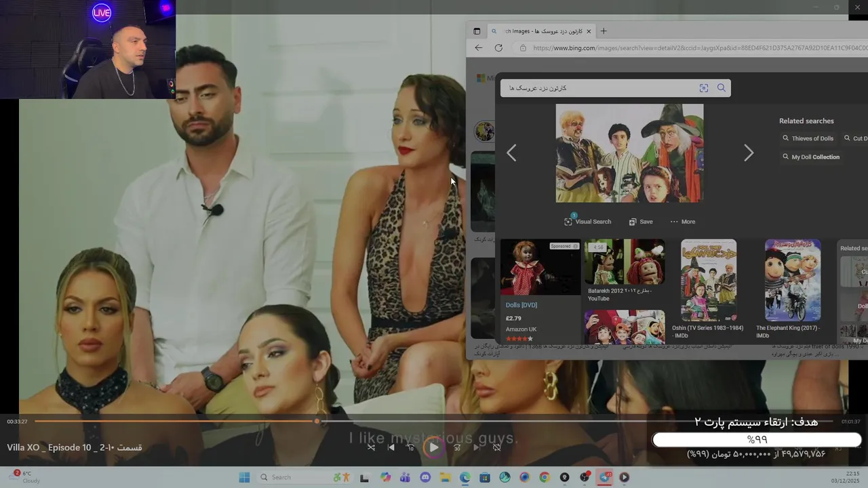View site information lock icon
The height and width of the screenshot is (488, 868).
pyautogui.click(x=523, y=48)
